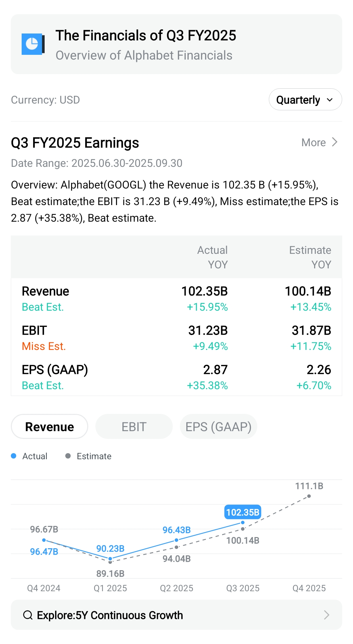
Task: Select the Q2 2025 actual point 96.43B
Action: [x=176, y=540]
